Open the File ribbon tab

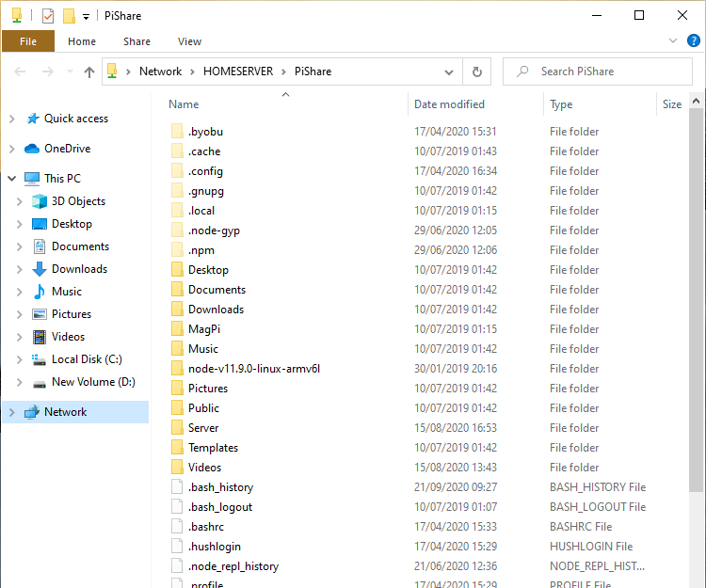pos(28,41)
